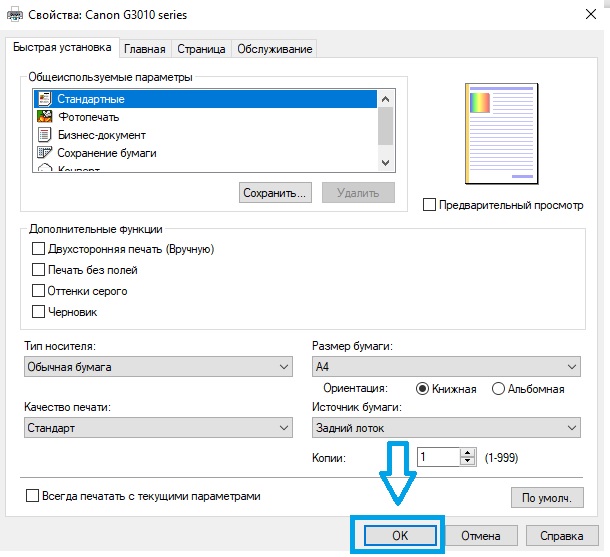Choose the Бизнес-документ profile icon

(44, 135)
